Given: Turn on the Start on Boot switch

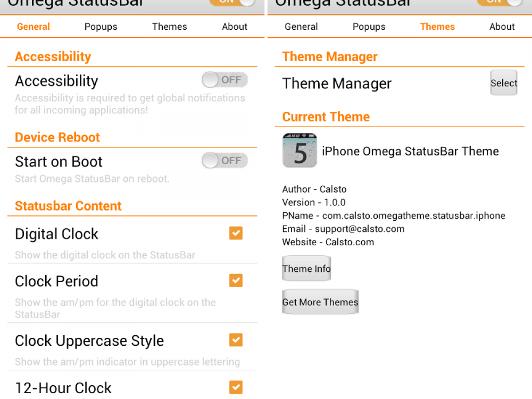Looking at the screenshot, I should (225, 160).
